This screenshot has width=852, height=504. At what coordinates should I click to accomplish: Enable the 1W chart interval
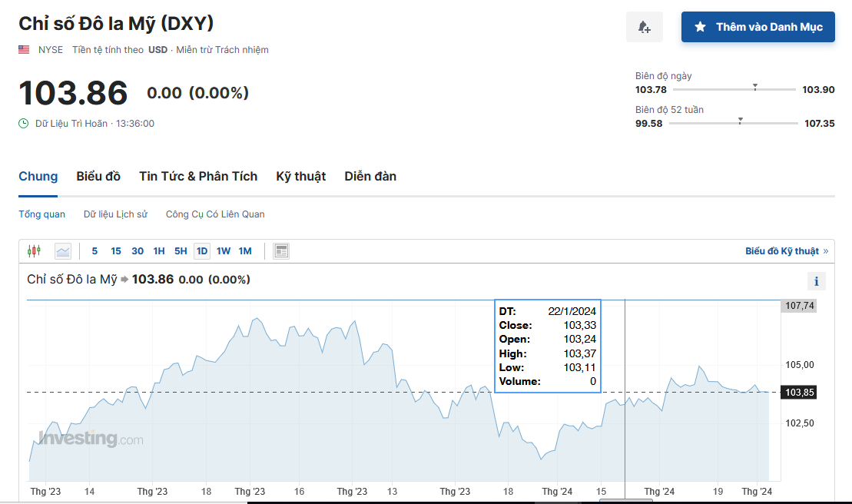[x=224, y=250]
